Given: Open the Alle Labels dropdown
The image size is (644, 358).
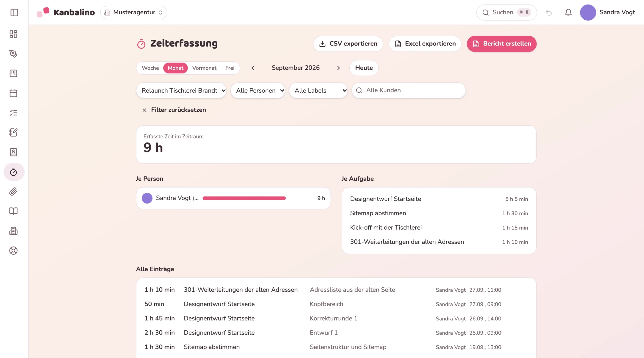Looking at the screenshot, I should (318, 90).
